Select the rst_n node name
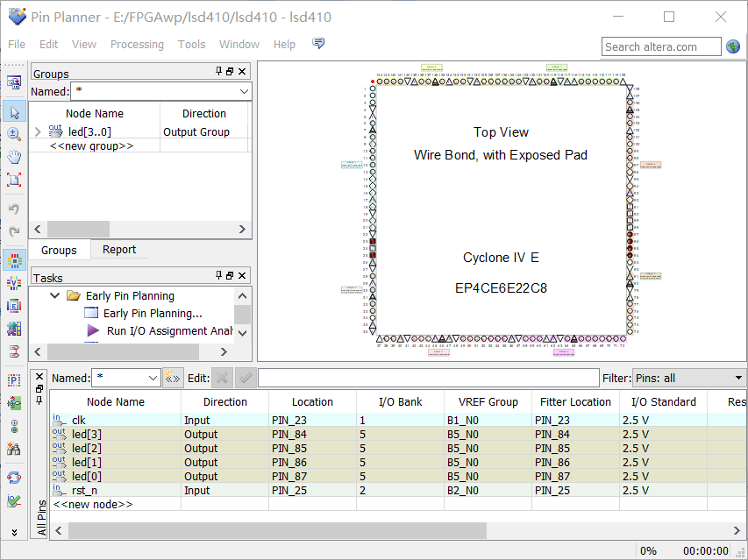Viewport: 748px width, 560px height. [x=84, y=490]
